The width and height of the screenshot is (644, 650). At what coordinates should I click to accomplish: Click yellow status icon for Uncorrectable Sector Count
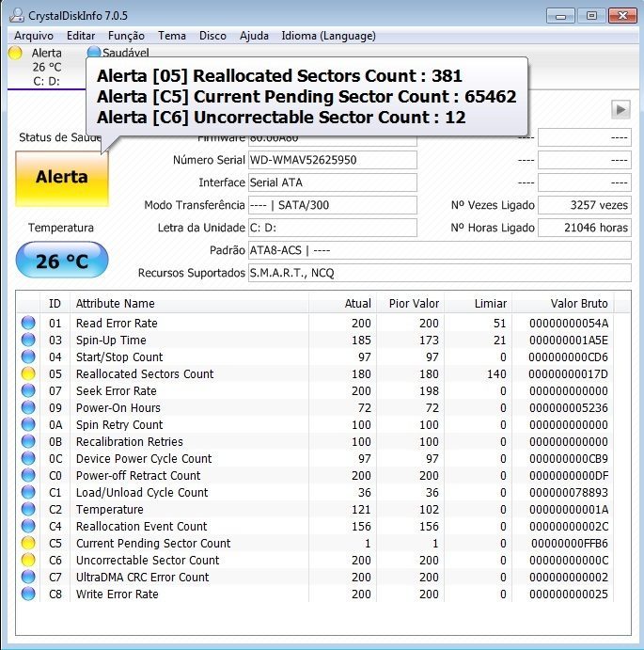coord(28,560)
